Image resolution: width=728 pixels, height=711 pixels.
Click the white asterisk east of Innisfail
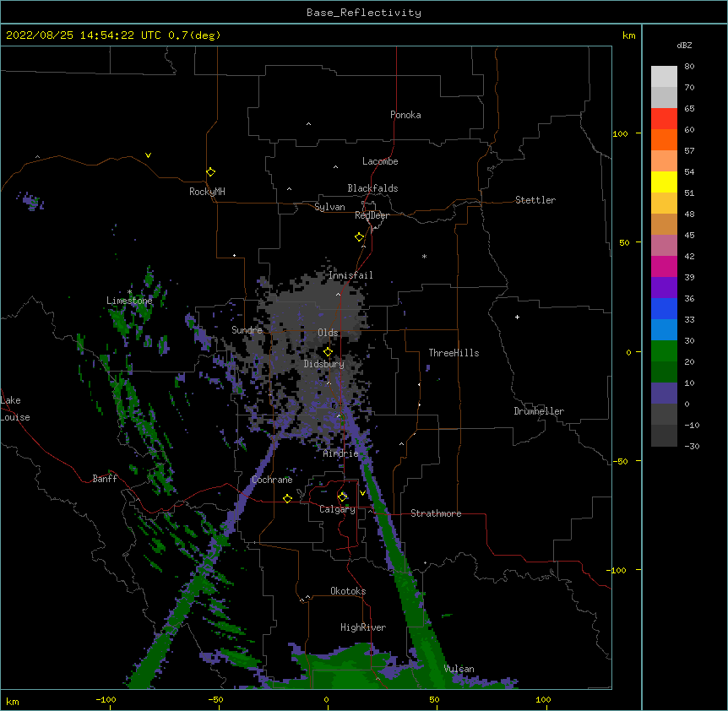[x=424, y=256]
